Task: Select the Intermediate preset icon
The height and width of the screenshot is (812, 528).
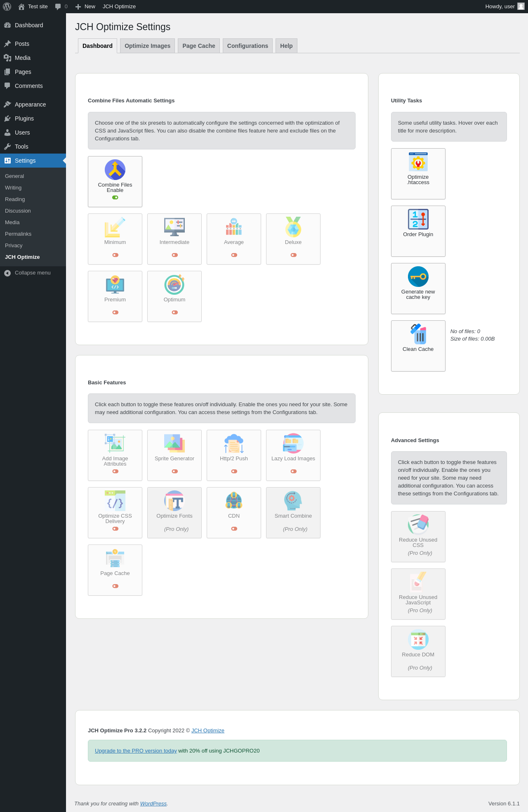Action: (x=174, y=227)
